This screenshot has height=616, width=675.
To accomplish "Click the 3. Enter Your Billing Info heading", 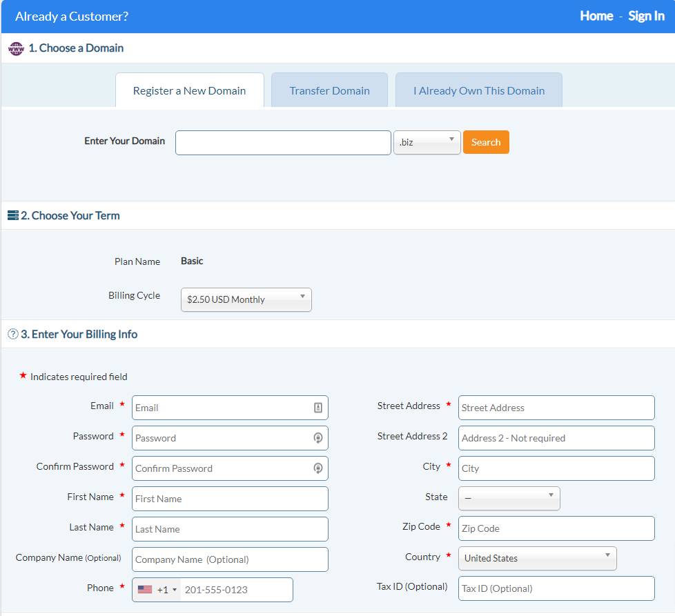I will tap(79, 335).
